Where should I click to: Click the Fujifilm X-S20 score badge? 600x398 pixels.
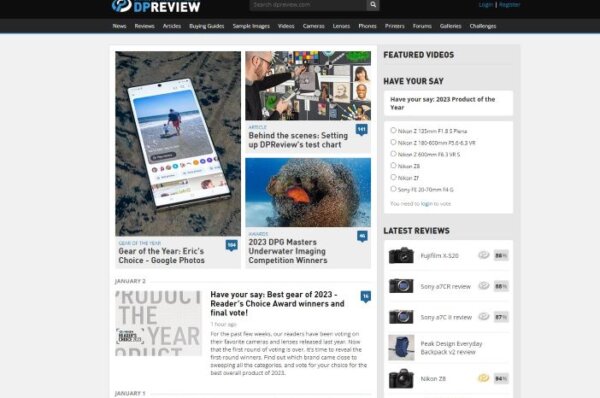(x=501, y=255)
